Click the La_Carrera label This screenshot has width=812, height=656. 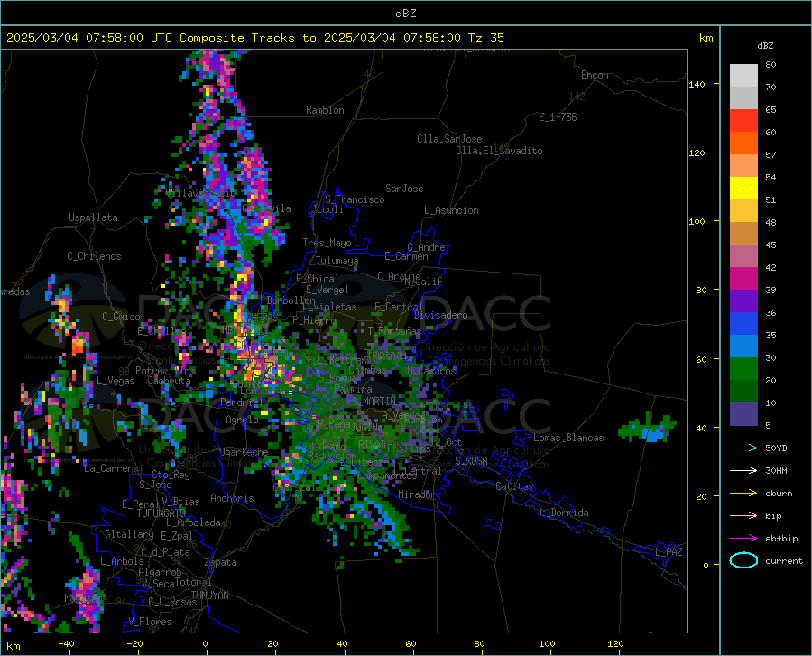[111, 468]
